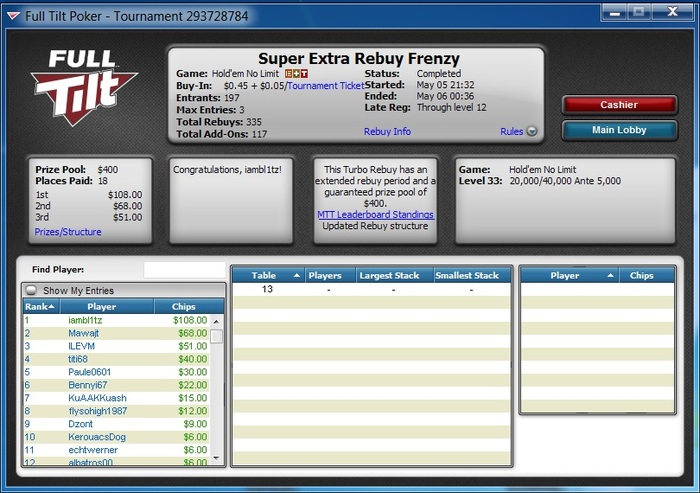
Task: Select Table 13 row
Action: pos(371,289)
